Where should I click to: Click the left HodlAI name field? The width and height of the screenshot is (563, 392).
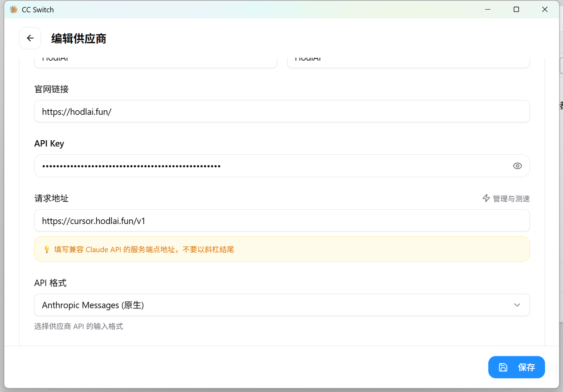[x=155, y=61]
